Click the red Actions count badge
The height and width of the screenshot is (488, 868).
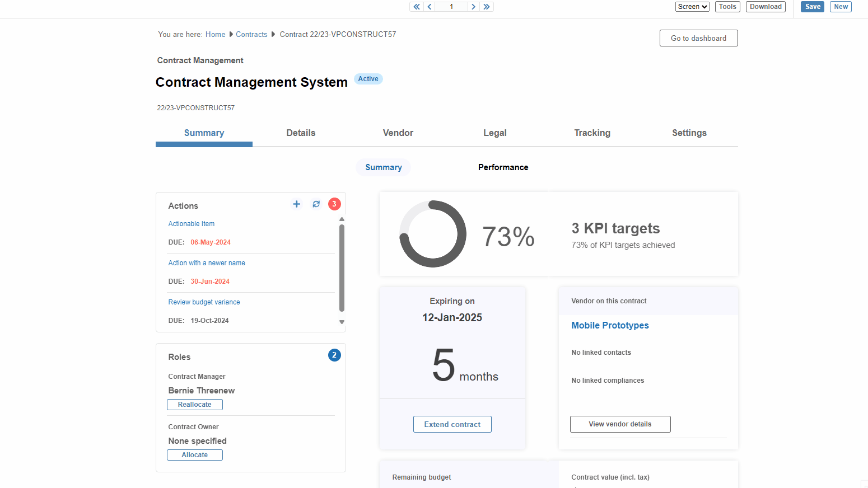coord(334,204)
